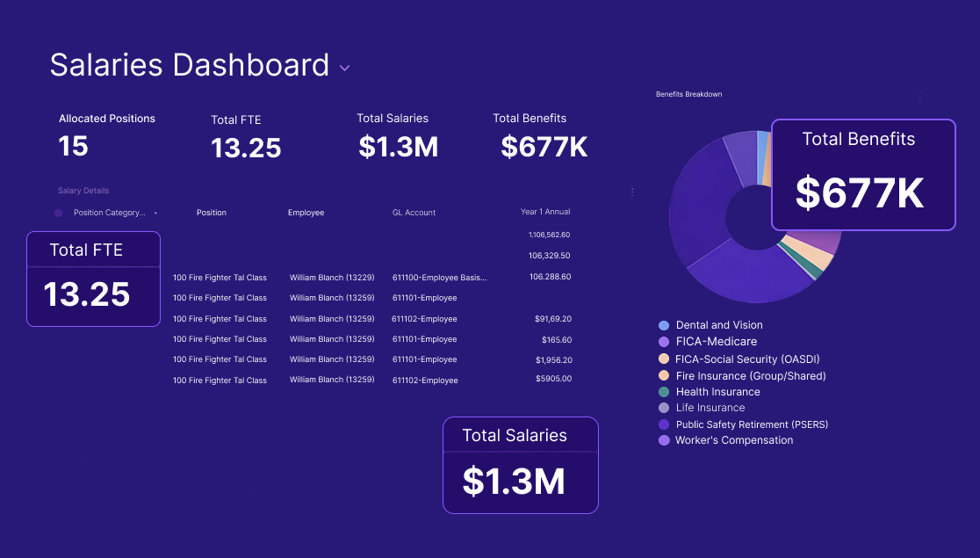This screenshot has height=558, width=980.
Task: Open William Blanch (13229) employee entry
Action: pyautogui.click(x=332, y=277)
